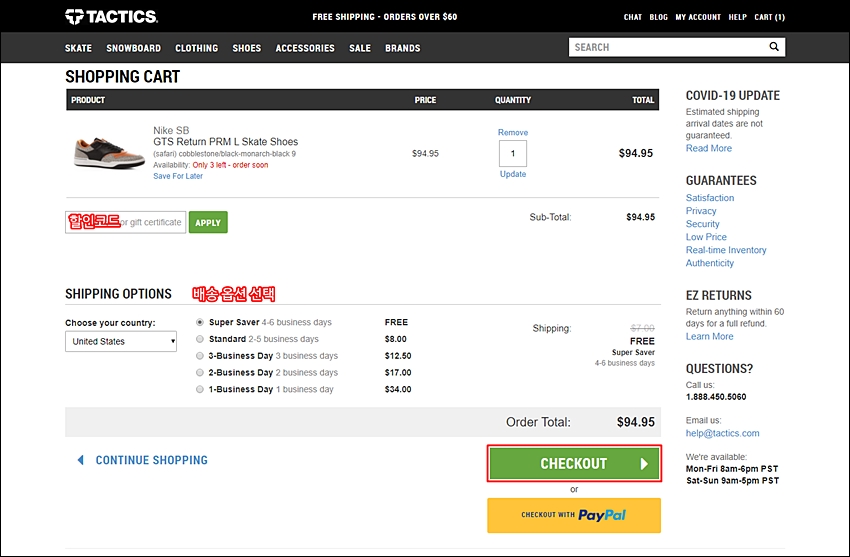The width and height of the screenshot is (850, 557).
Task: Click Save For Later link
Action: coord(178,177)
